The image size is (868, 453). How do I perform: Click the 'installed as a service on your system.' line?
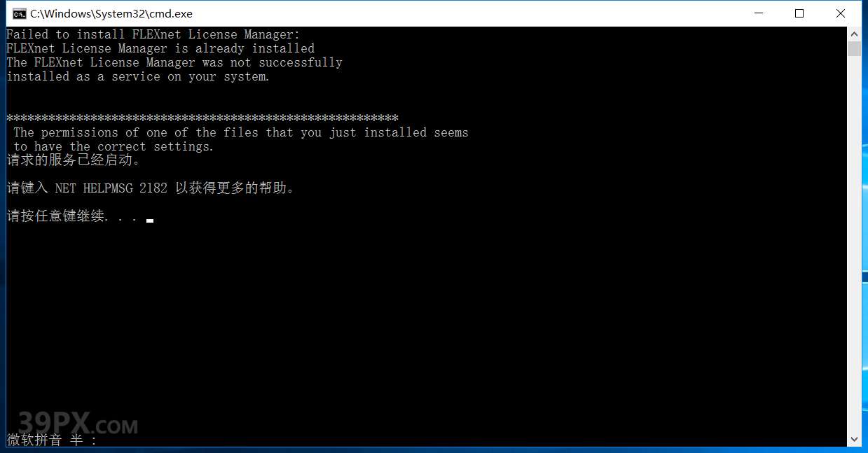pyautogui.click(x=138, y=76)
